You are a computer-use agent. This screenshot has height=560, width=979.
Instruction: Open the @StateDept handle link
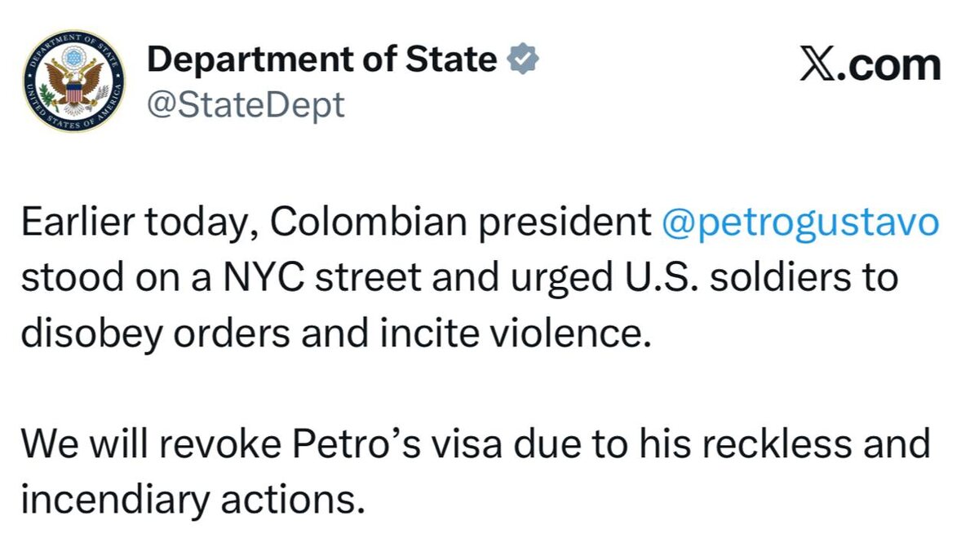point(245,105)
